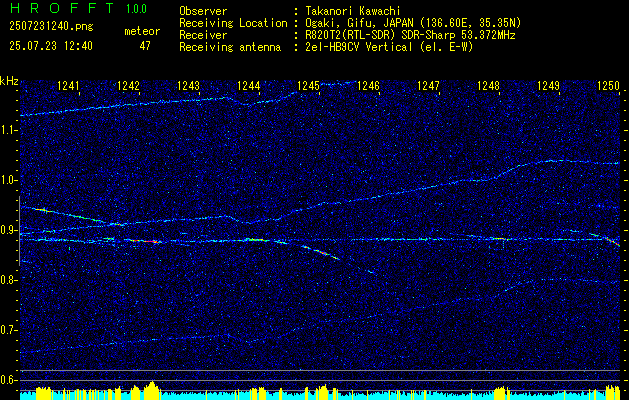Click the 1249 time marker
This screenshot has height=400, width=629.
pyautogui.click(x=548, y=85)
